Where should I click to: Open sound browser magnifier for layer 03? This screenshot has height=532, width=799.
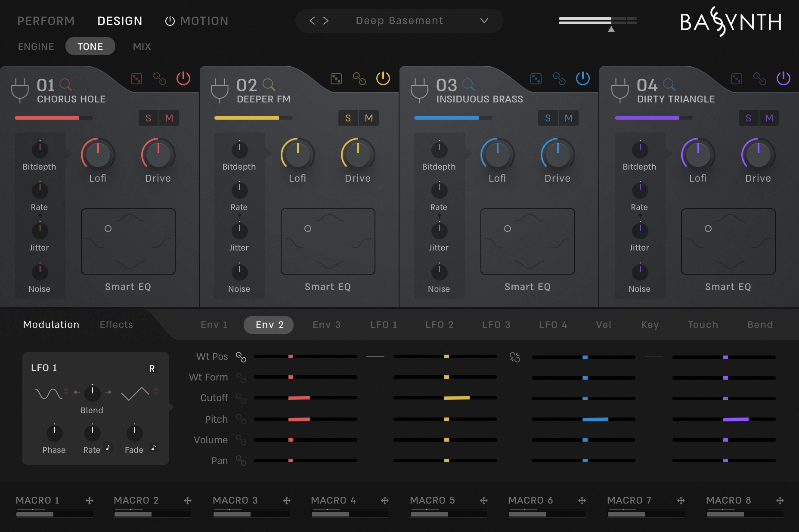point(468,84)
